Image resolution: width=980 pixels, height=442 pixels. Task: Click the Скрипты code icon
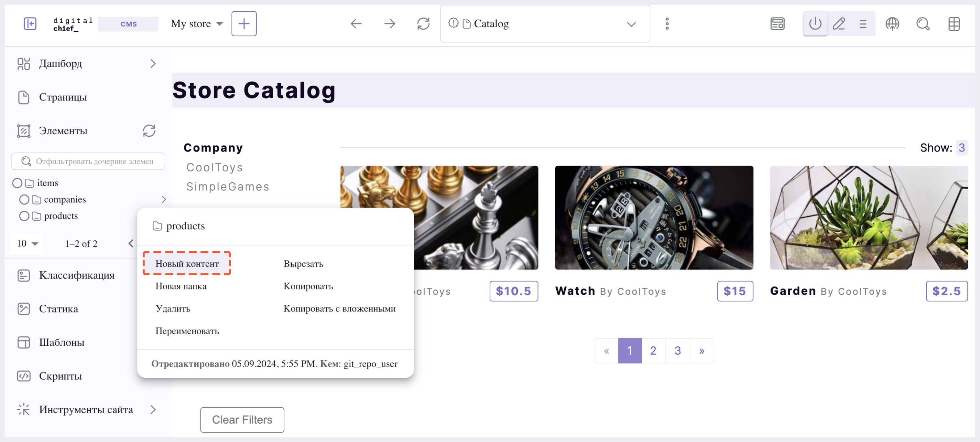[24, 376]
